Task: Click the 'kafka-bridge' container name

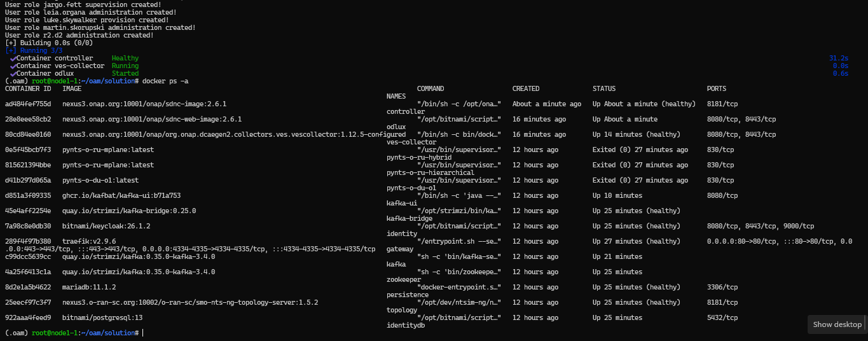Action: click(x=410, y=219)
